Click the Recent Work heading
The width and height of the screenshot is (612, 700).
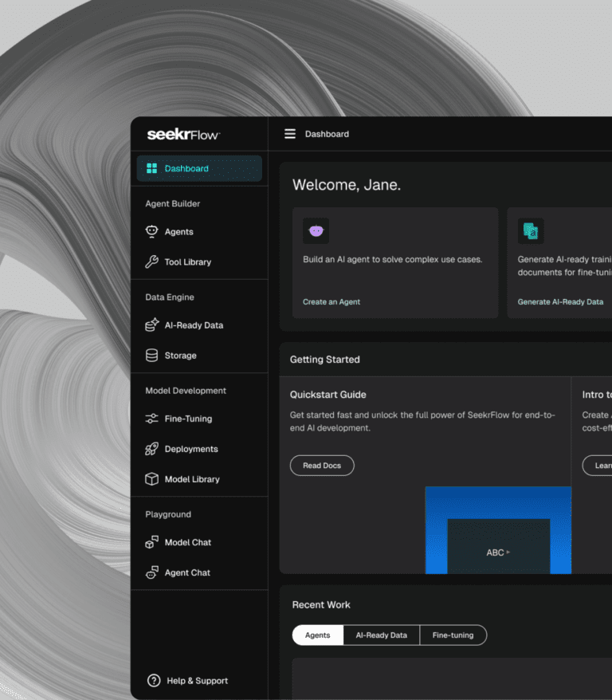[x=321, y=604]
